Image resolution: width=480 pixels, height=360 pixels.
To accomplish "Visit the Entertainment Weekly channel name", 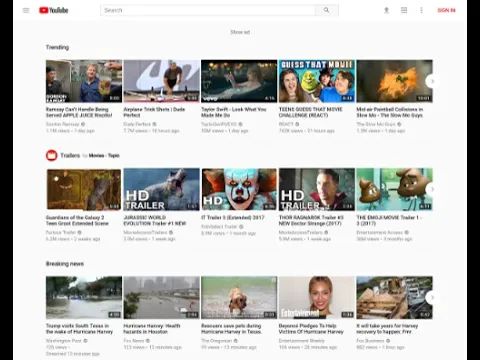I will coord(301,341).
